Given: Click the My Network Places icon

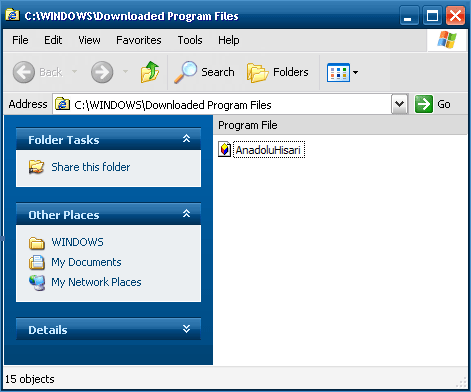Looking at the screenshot, I should (37, 283).
